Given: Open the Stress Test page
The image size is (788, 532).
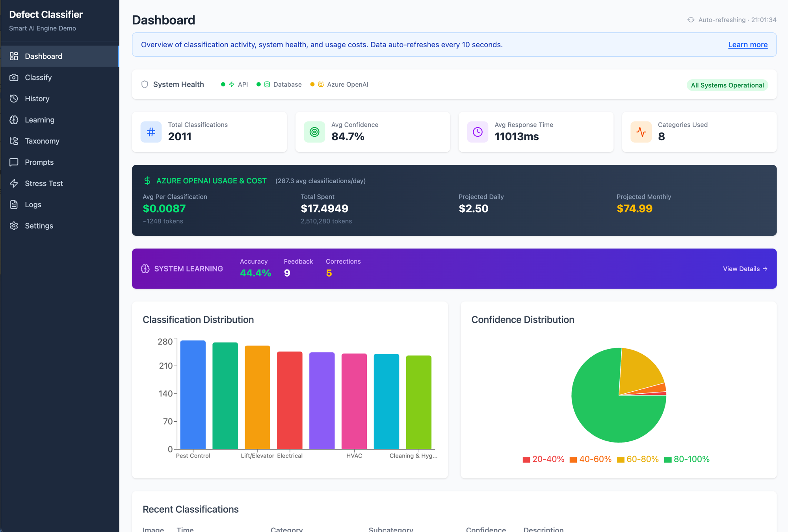Looking at the screenshot, I should point(59,183).
